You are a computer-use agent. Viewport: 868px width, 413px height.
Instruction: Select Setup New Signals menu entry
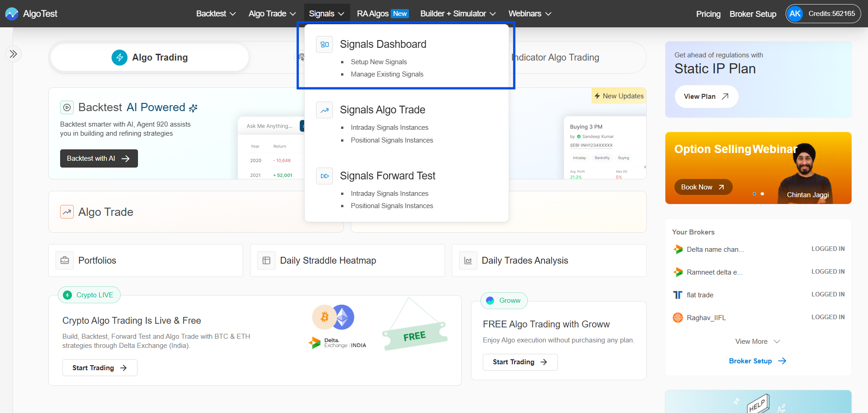pos(378,62)
